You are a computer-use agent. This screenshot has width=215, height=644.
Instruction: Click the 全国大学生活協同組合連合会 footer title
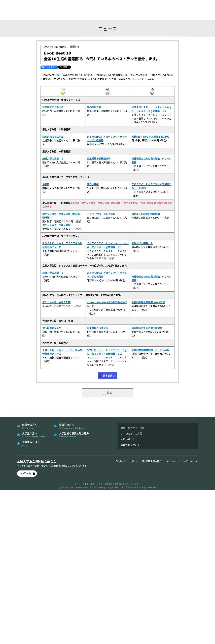[x=37, y=461]
